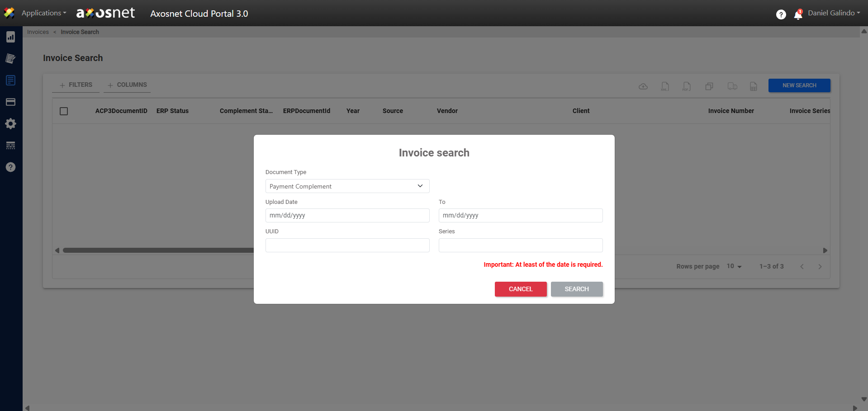Sort by Complement Sta... column header
Image resolution: width=868 pixels, height=411 pixels.
coord(246,111)
